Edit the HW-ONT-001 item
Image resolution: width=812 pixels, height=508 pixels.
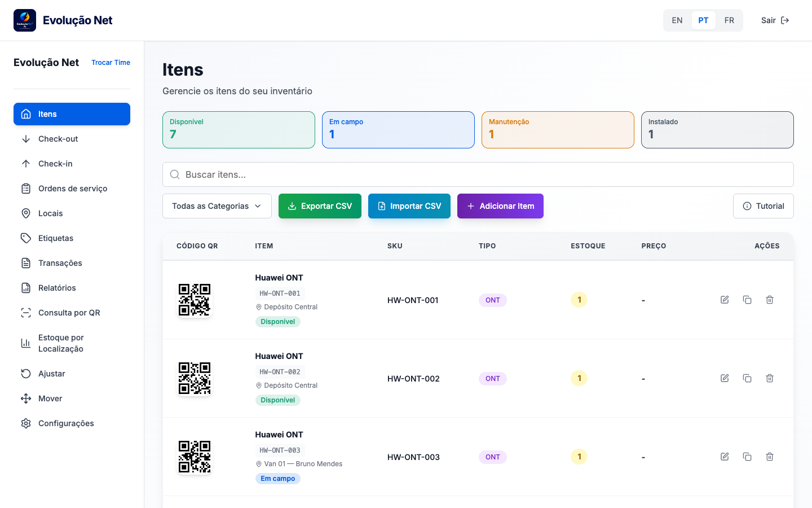[725, 300]
